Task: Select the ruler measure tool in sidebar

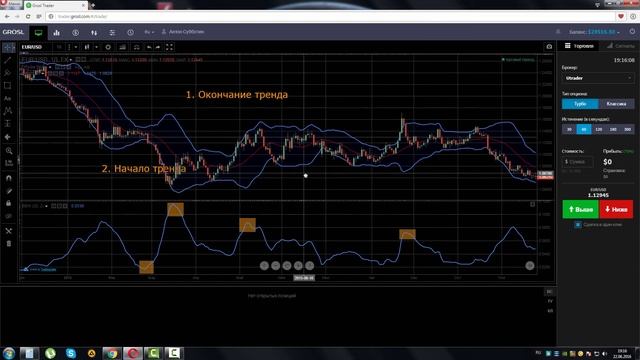Action: pos(9,163)
